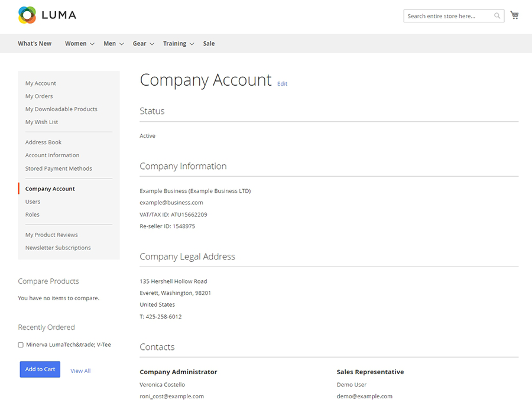Open the Sale menu item
The height and width of the screenshot is (409, 532).
209,44
